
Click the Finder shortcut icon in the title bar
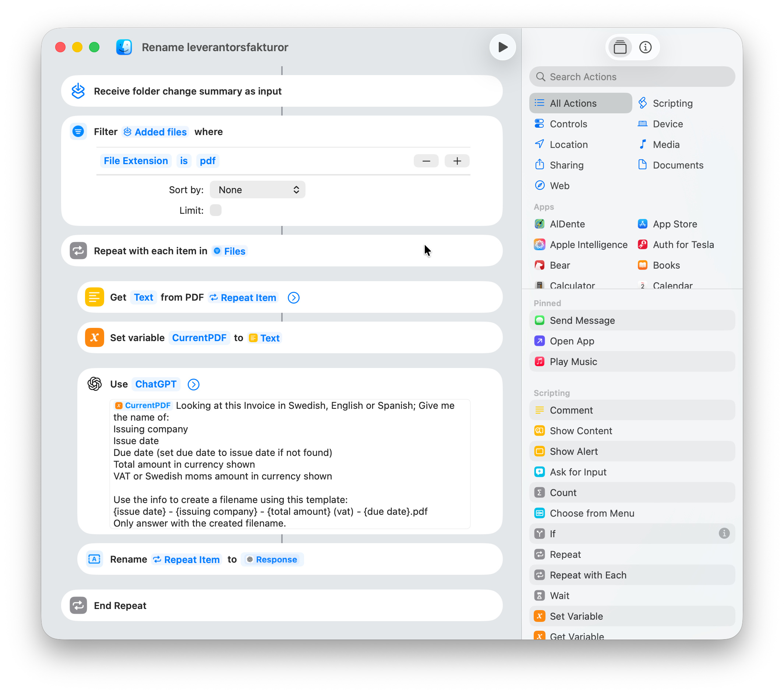pos(124,47)
